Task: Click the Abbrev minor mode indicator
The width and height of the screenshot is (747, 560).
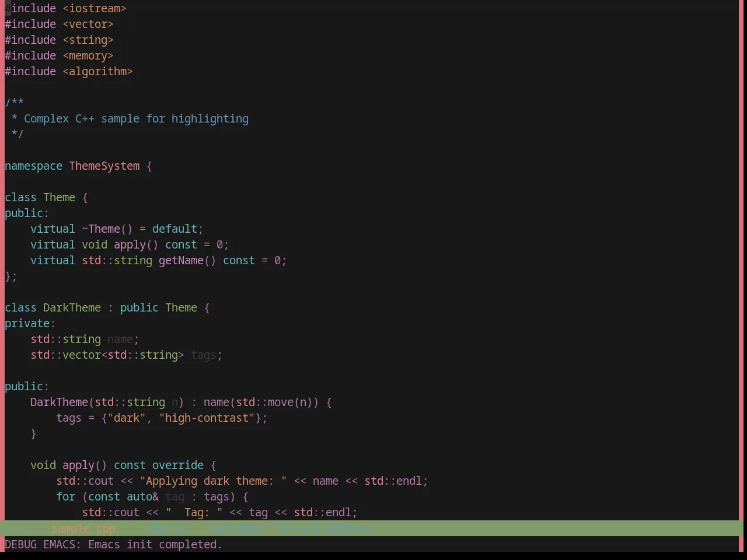Action: click(x=347, y=528)
